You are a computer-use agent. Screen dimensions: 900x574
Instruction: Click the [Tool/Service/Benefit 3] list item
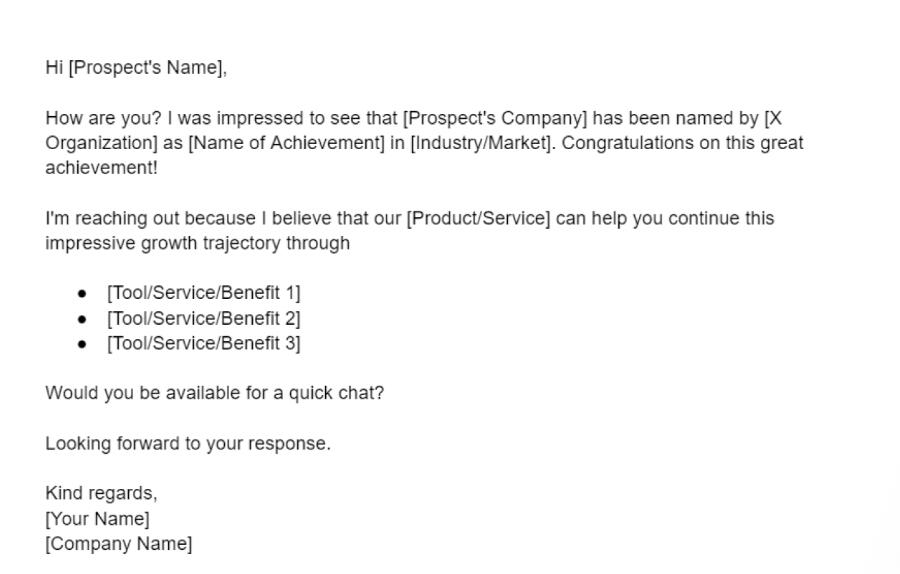(x=204, y=343)
